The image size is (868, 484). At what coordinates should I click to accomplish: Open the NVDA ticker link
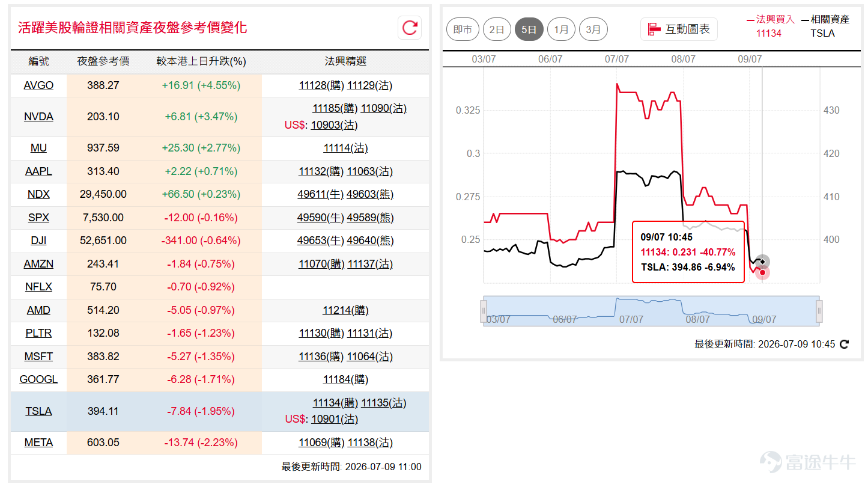[38, 117]
